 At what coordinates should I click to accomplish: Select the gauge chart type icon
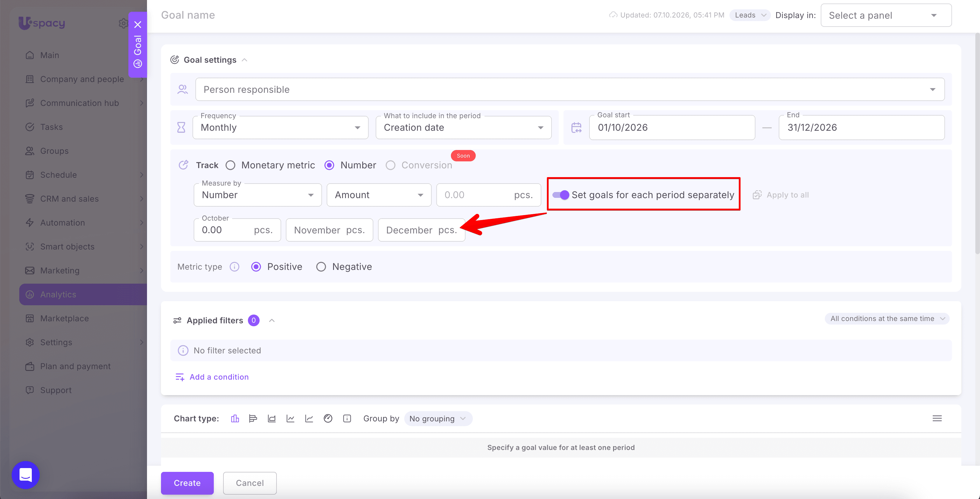point(328,419)
